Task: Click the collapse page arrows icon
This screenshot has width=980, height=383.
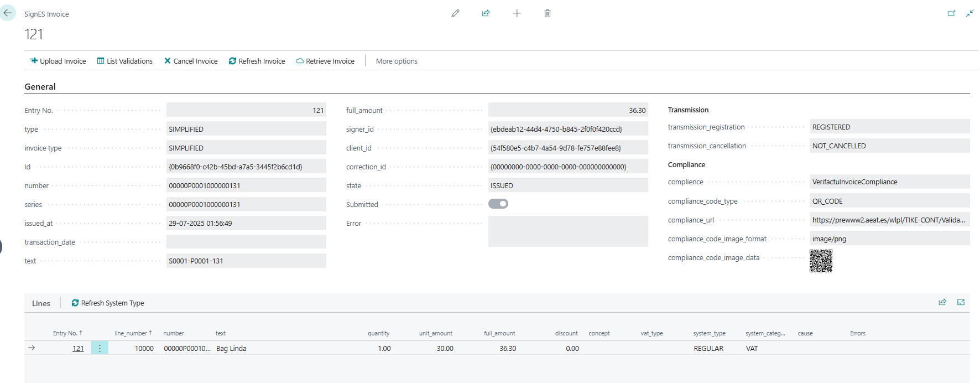Action: pyautogui.click(x=969, y=13)
